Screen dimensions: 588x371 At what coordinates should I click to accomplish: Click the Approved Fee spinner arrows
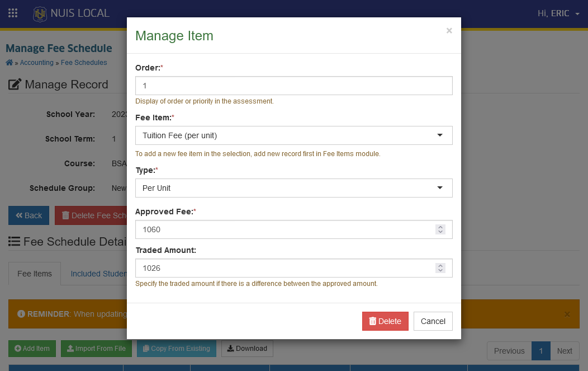(x=440, y=229)
